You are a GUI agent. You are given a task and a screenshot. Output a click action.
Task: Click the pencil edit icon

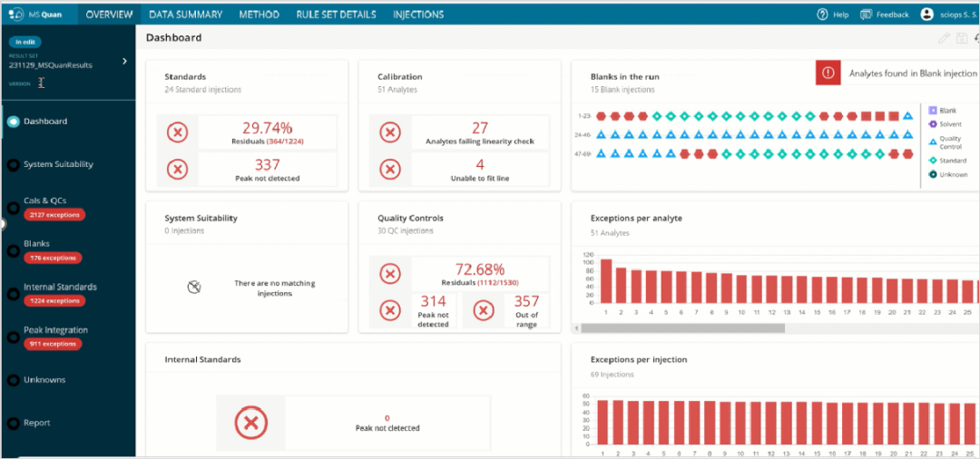click(944, 38)
